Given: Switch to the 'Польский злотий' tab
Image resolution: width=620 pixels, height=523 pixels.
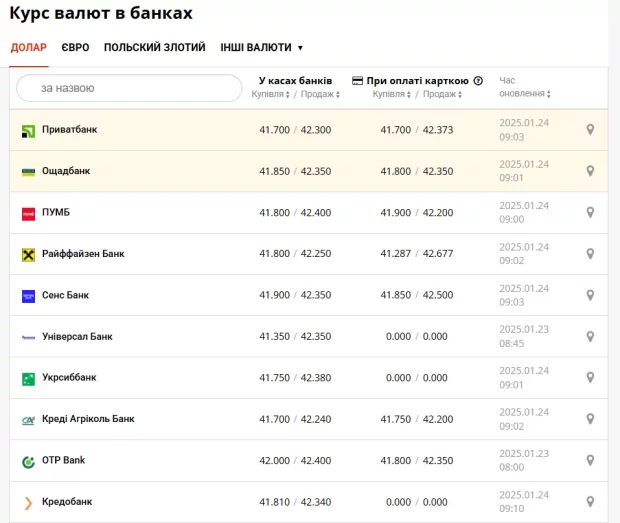Looking at the screenshot, I should pyautogui.click(x=154, y=47).
